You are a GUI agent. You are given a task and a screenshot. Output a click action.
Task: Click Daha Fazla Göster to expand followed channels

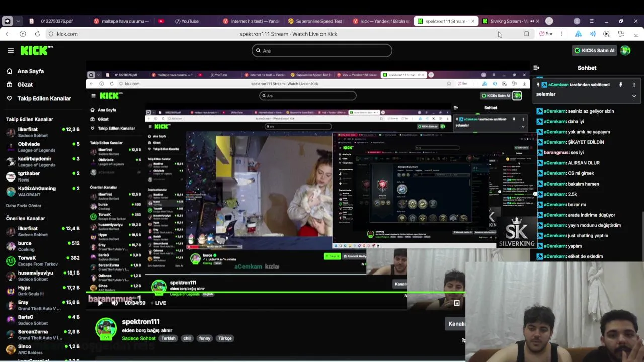coord(24,206)
